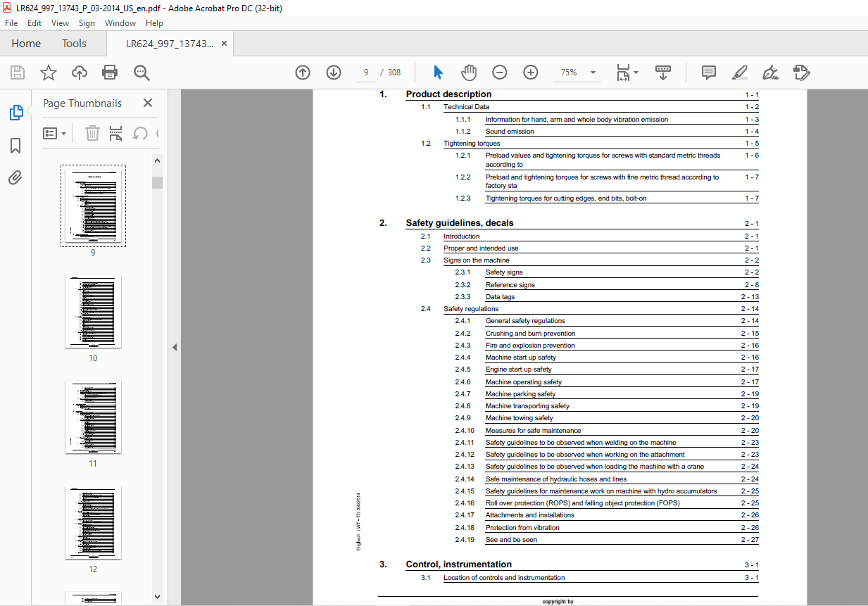Bookmark document with the star icon

48,72
